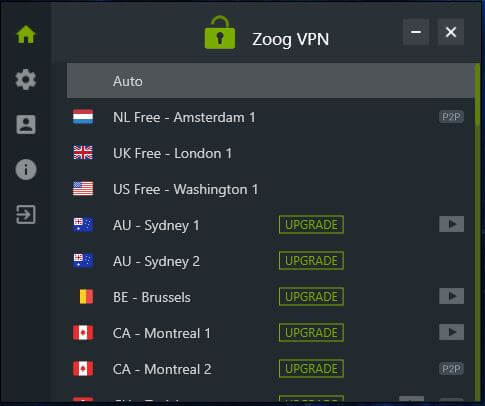Click the Zoog VPN padlock logo

[x=220, y=33]
